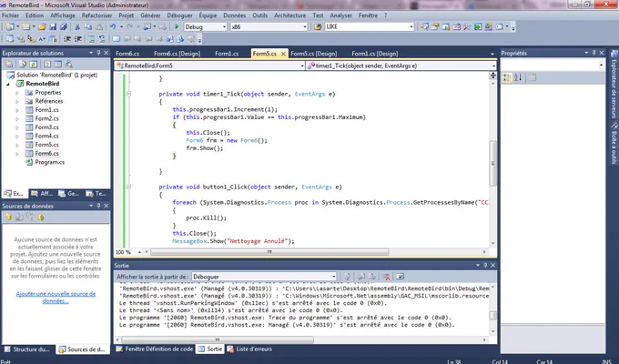Screen dimensions: 619x364
Task: Click Refresh icon in Solution Explorer toolbar
Action: click(33, 64)
